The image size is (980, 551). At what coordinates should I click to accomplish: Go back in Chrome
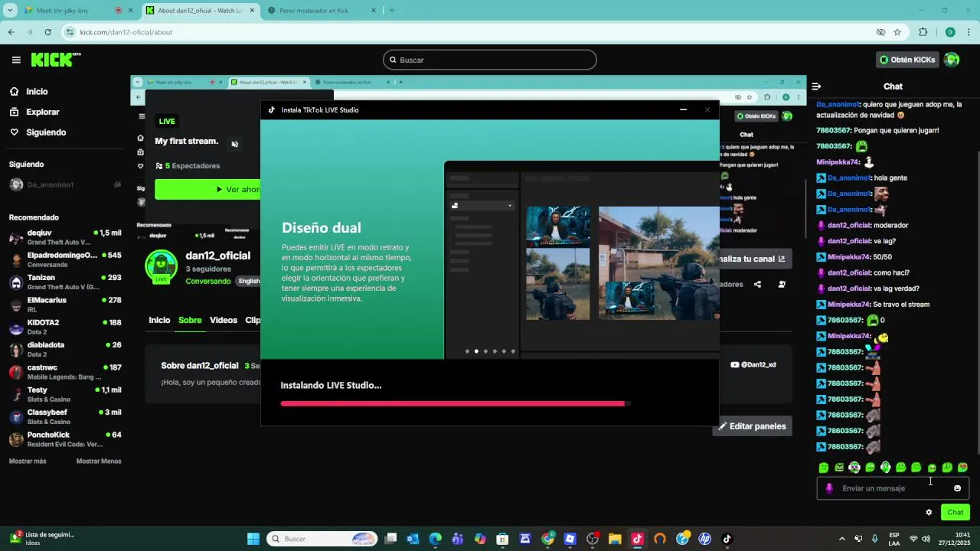point(11,32)
